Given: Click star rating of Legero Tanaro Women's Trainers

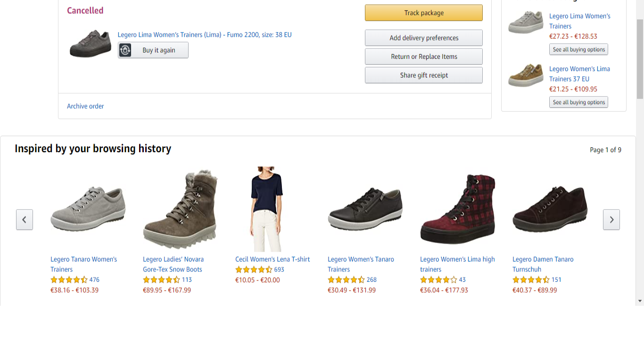Looking at the screenshot, I should coord(69,280).
